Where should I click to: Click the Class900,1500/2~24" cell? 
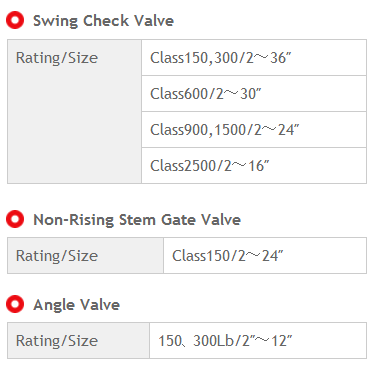254,130
